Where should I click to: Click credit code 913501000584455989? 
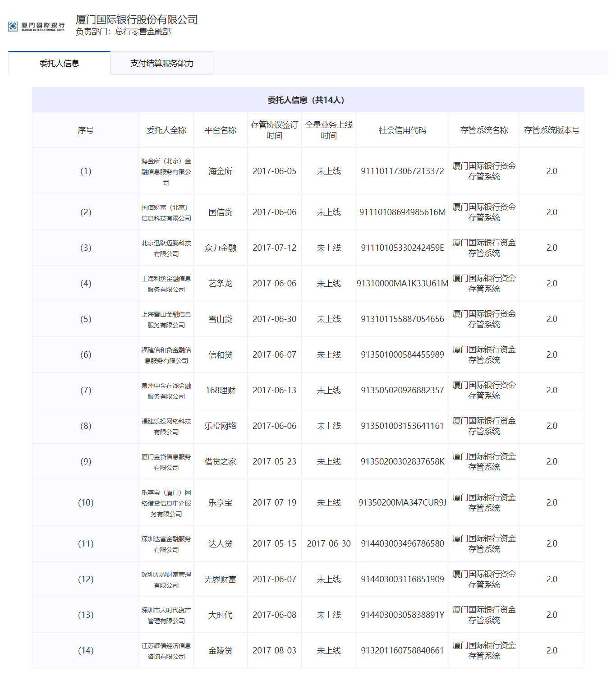coord(402,355)
